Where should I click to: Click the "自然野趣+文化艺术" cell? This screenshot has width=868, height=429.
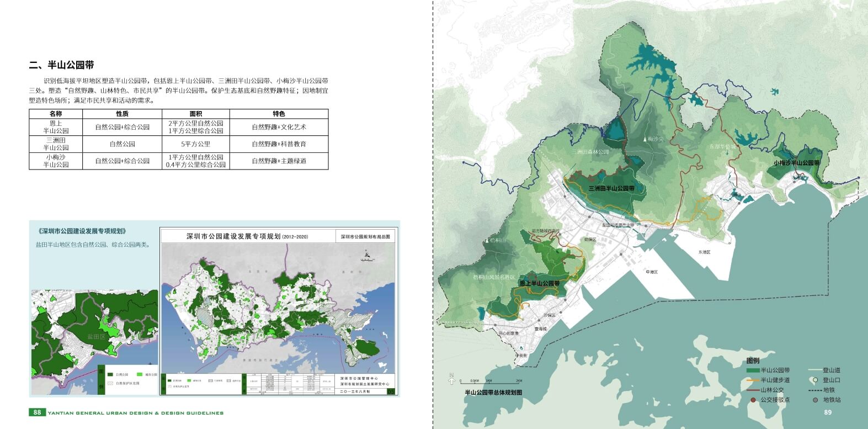coord(279,127)
